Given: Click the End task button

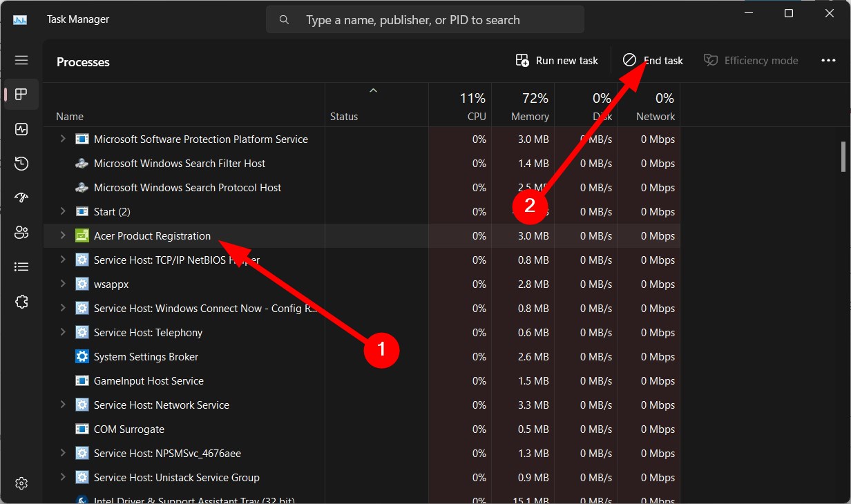Looking at the screenshot, I should pos(653,61).
